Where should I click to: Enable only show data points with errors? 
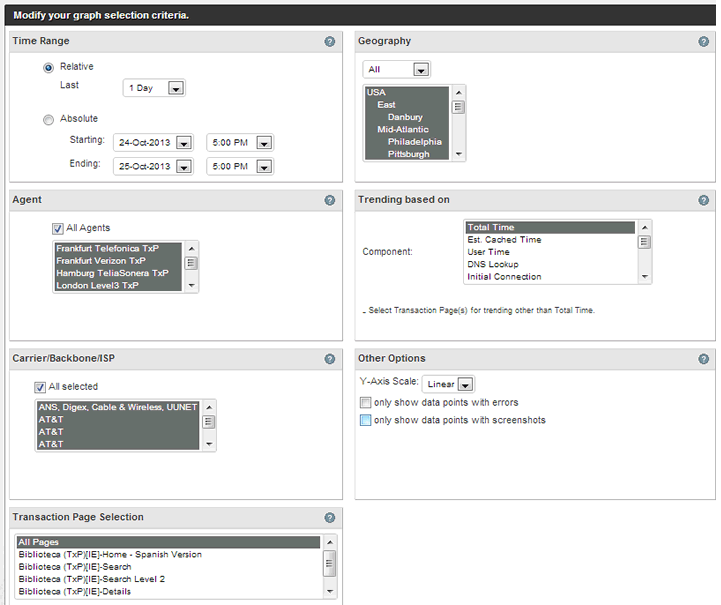pos(365,403)
